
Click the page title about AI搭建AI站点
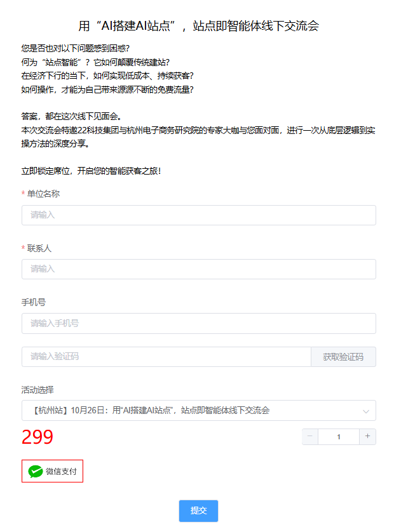[199, 26]
